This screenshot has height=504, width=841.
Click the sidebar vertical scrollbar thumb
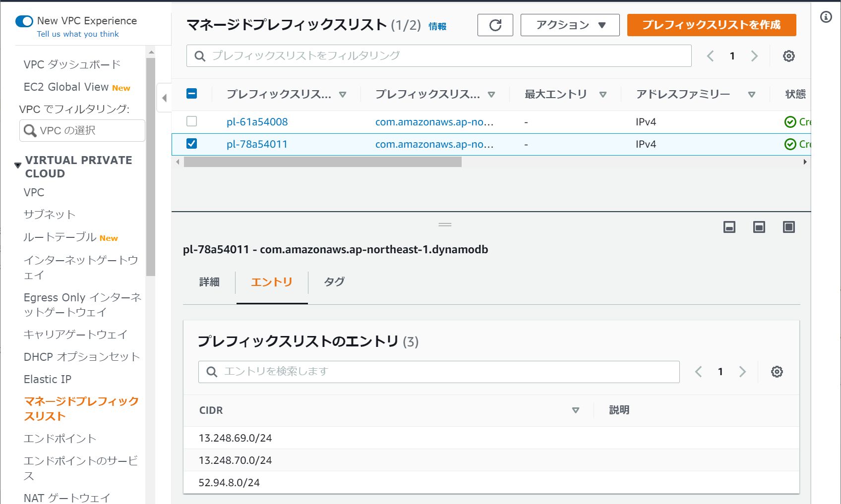[x=151, y=167]
